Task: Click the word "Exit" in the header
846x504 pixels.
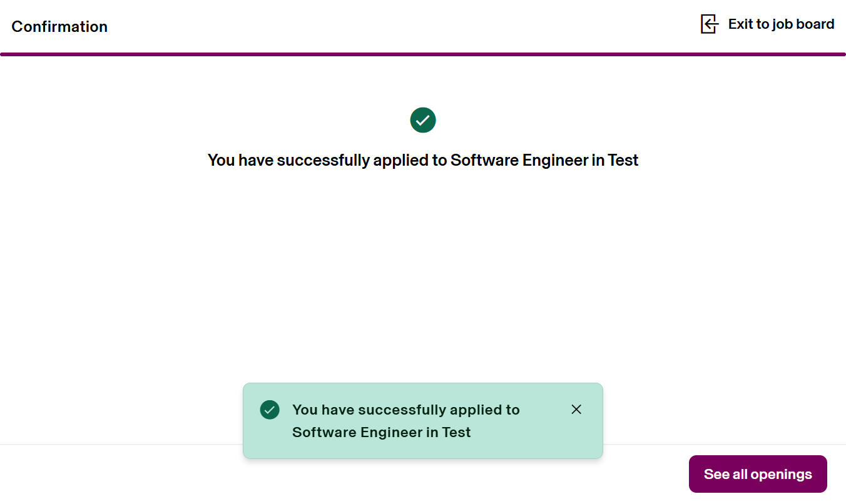Action: coord(740,24)
